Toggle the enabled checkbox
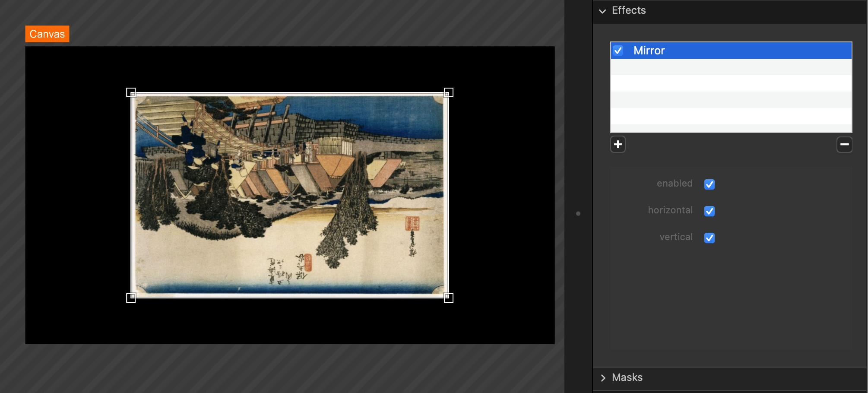 click(709, 184)
